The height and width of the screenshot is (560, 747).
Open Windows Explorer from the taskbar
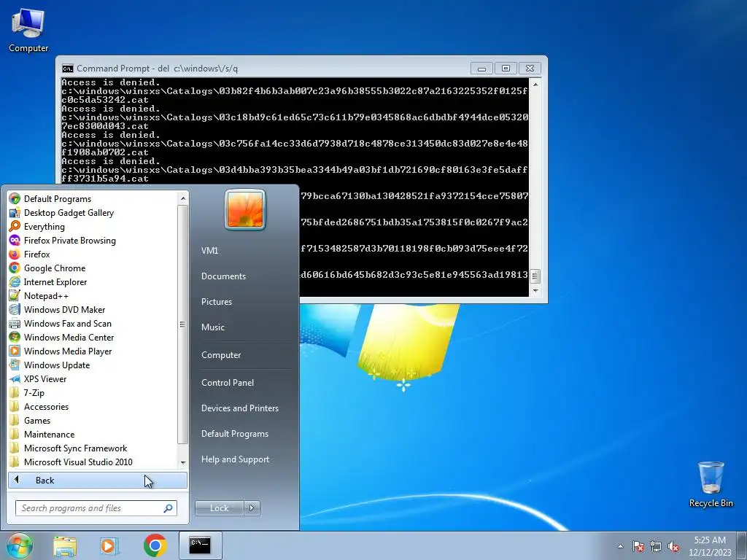[65, 545]
